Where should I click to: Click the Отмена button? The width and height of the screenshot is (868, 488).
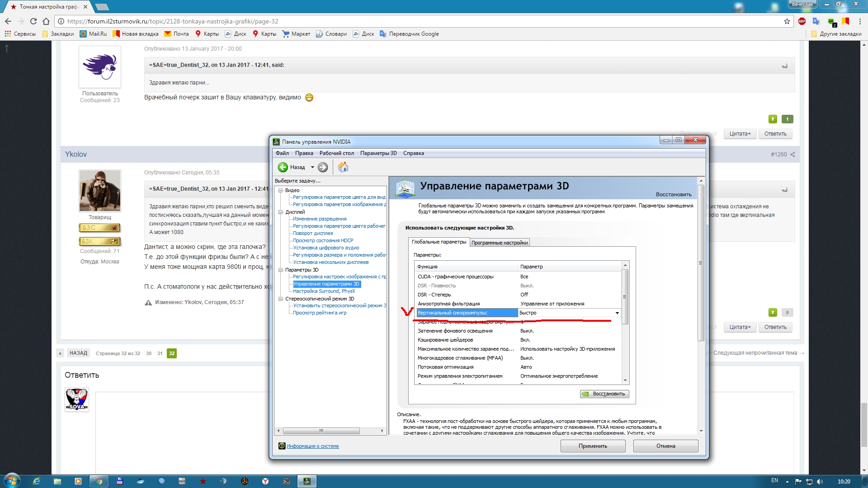(x=665, y=446)
